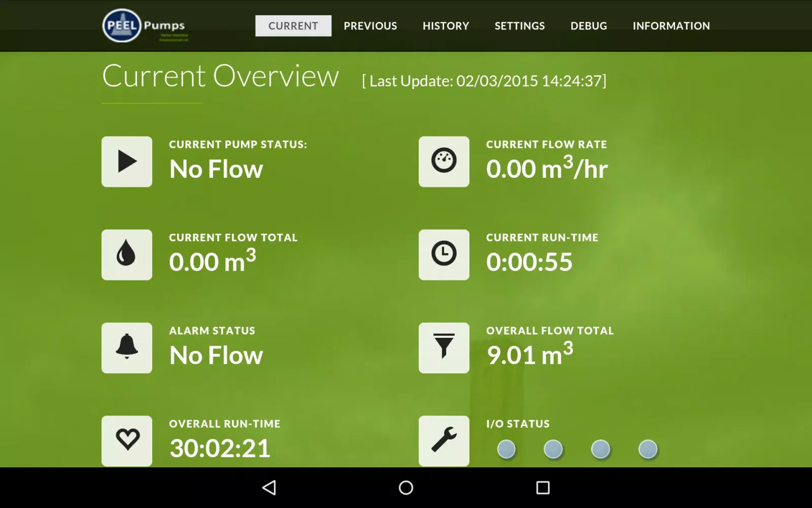Open the DEBUG tab

point(589,26)
